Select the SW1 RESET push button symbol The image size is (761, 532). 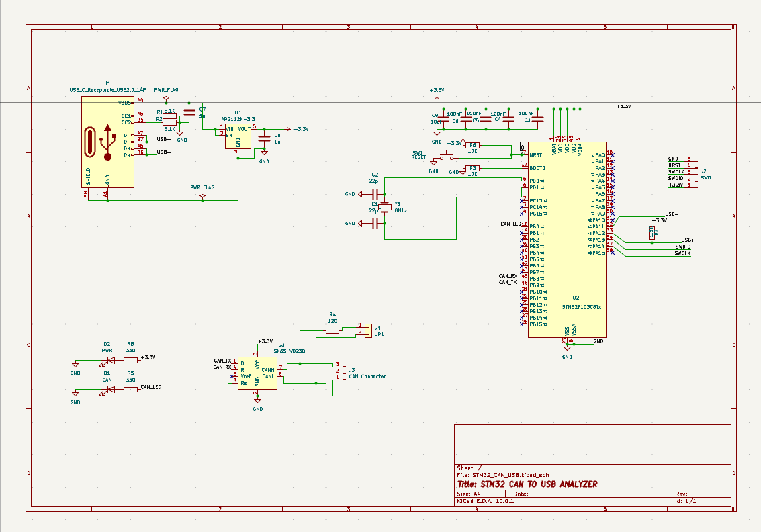[447, 157]
